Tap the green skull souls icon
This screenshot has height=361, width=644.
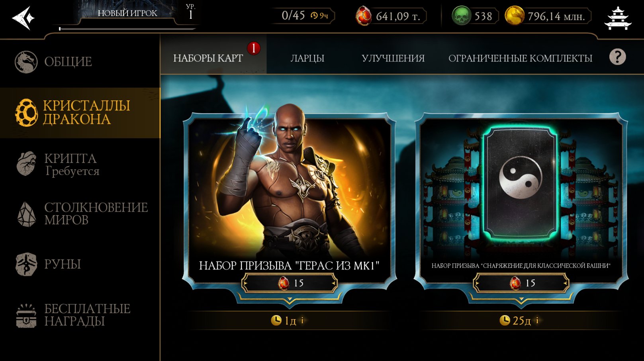point(461,16)
